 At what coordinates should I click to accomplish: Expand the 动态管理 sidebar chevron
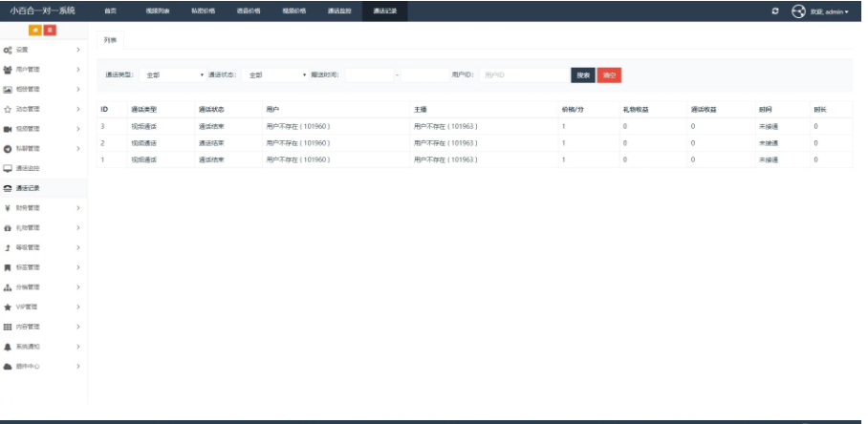[x=78, y=109]
